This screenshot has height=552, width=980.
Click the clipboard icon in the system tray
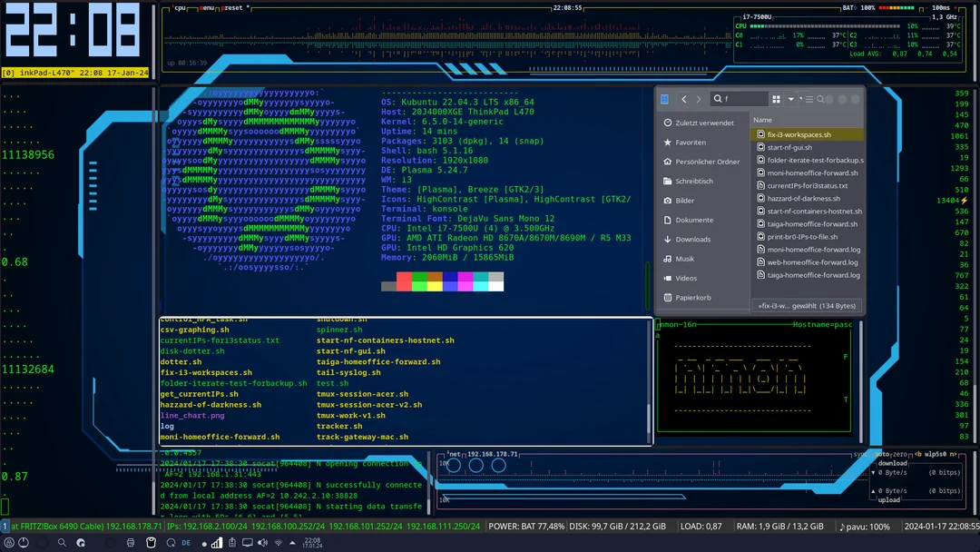pyautogui.click(x=232, y=543)
